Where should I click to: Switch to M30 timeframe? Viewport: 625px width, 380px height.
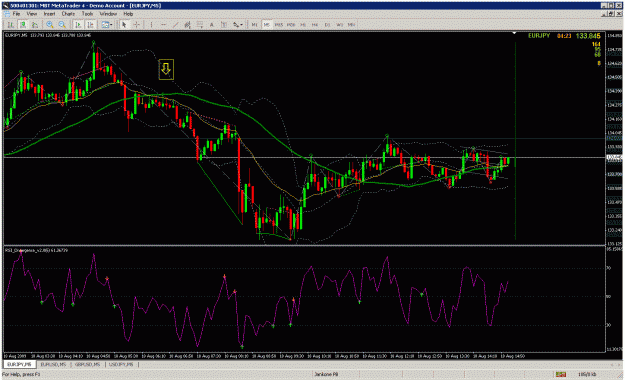pyautogui.click(x=291, y=25)
